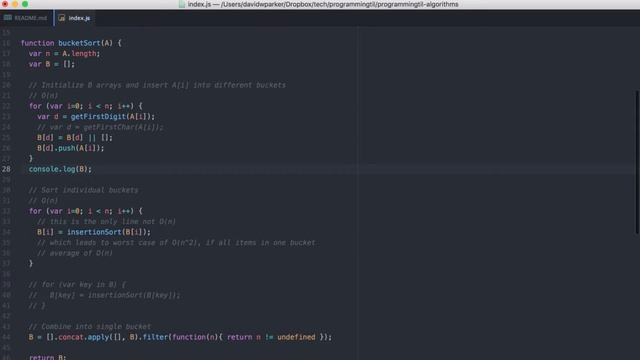This screenshot has width=640, height=360.
Task: Click the README.md tab file icon
Action: point(8,18)
